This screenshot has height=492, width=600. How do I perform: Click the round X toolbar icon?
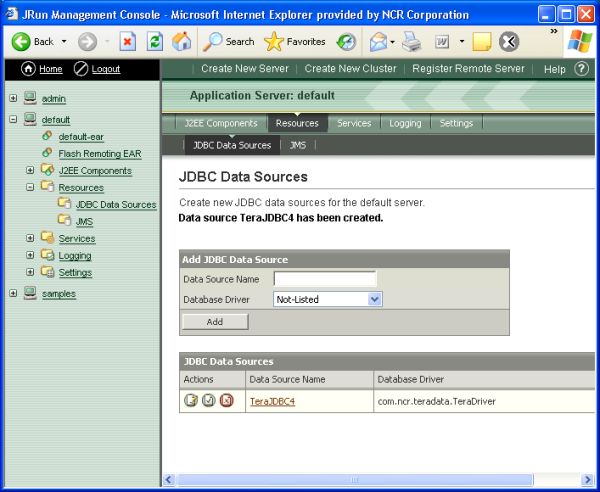(x=509, y=41)
